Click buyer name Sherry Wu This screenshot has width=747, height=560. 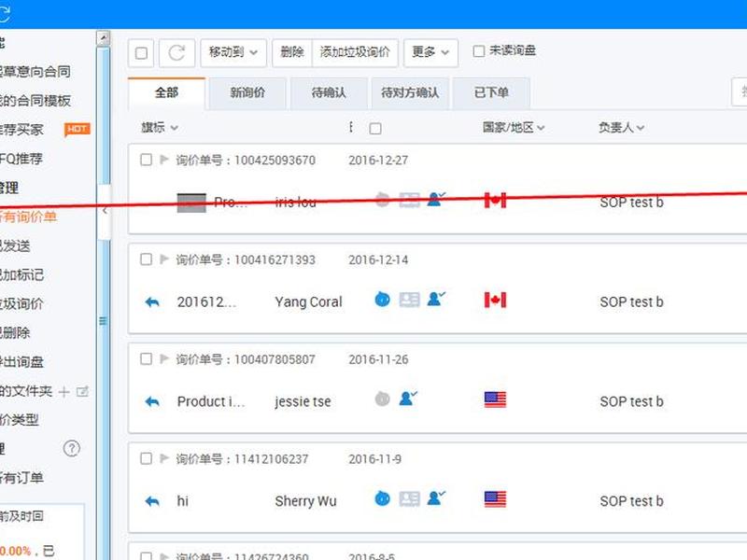(305, 501)
